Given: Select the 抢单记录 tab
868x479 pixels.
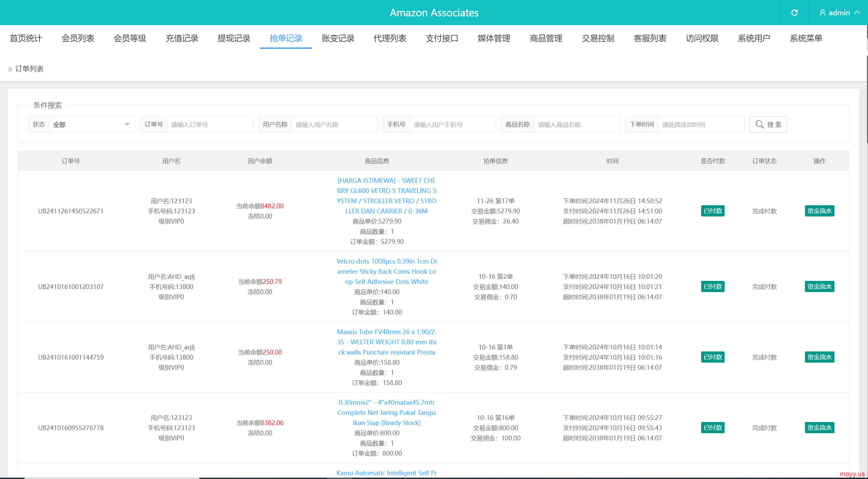Looking at the screenshot, I should 286,38.
